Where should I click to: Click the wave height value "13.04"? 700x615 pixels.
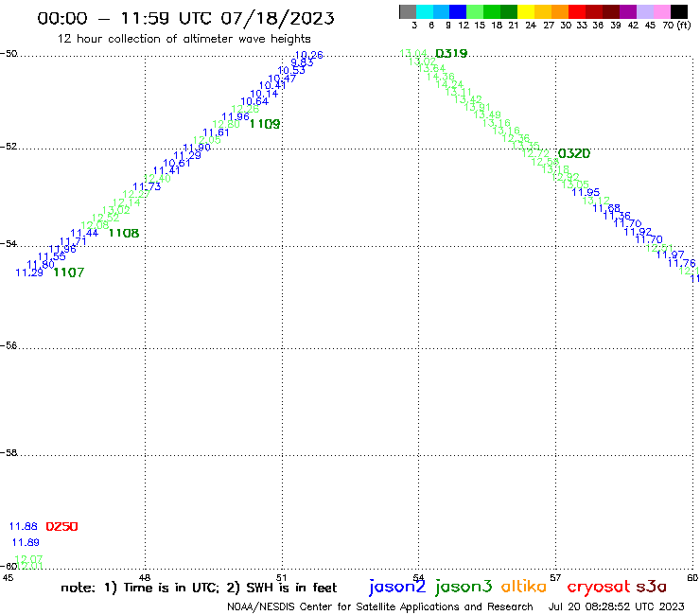[x=413, y=54]
